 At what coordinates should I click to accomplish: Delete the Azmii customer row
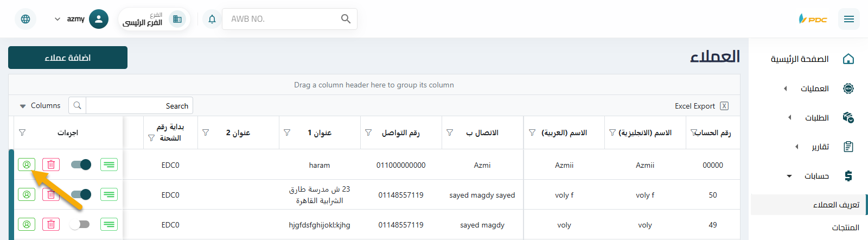tap(51, 165)
